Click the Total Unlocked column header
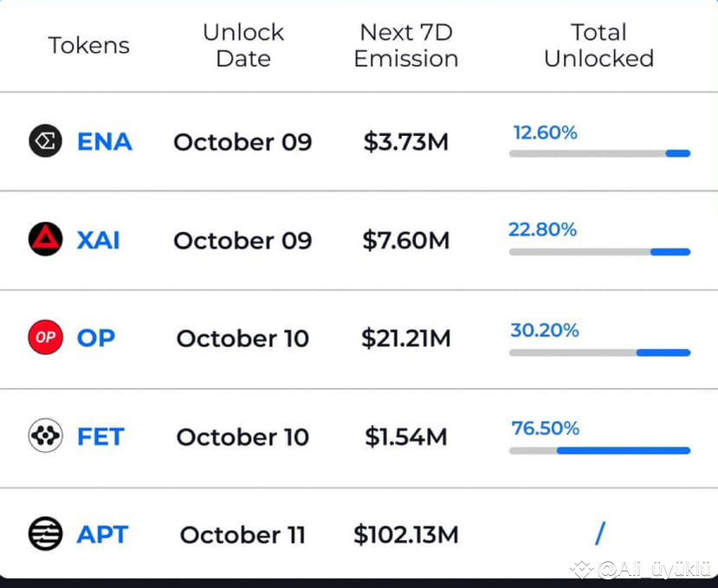 coord(598,45)
